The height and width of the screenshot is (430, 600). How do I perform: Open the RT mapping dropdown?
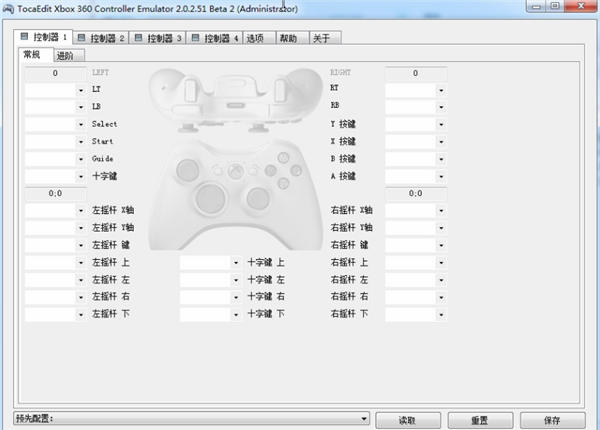click(x=416, y=90)
